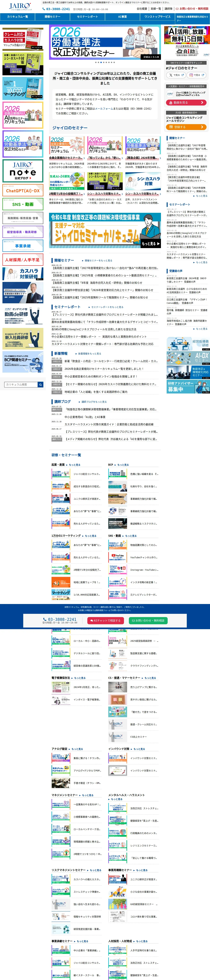Viewport: 210px width, 980px height.
Task: Click 雲丹亀 真穂講師 担当セミナー 受講者の声 entry
Action: (x=187, y=312)
